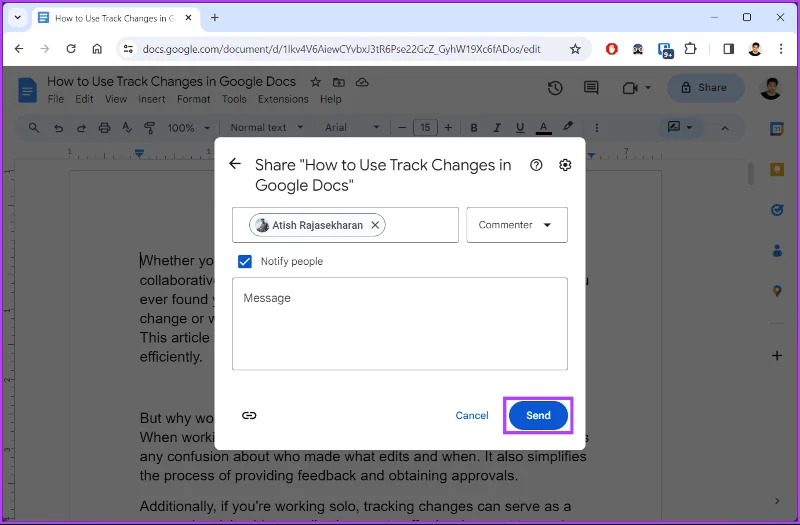This screenshot has width=800, height=525.
Task: Decrease font size with minus
Action: [x=402, y=128]
